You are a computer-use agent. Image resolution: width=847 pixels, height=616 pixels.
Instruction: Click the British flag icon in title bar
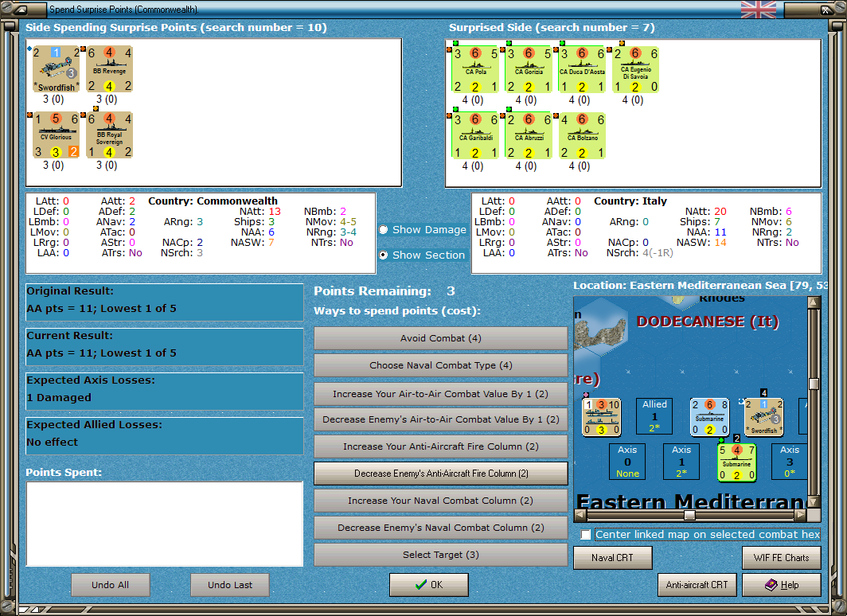click(x=759, y=10)
